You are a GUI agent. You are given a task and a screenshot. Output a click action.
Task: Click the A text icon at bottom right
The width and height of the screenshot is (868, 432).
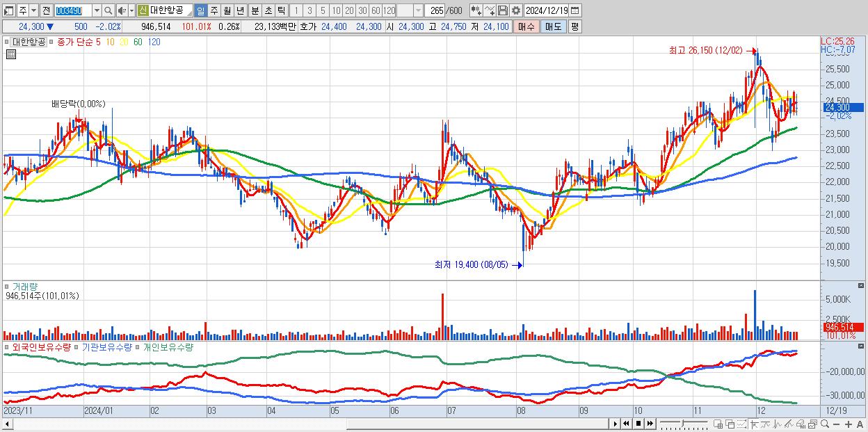click(860, 424)
